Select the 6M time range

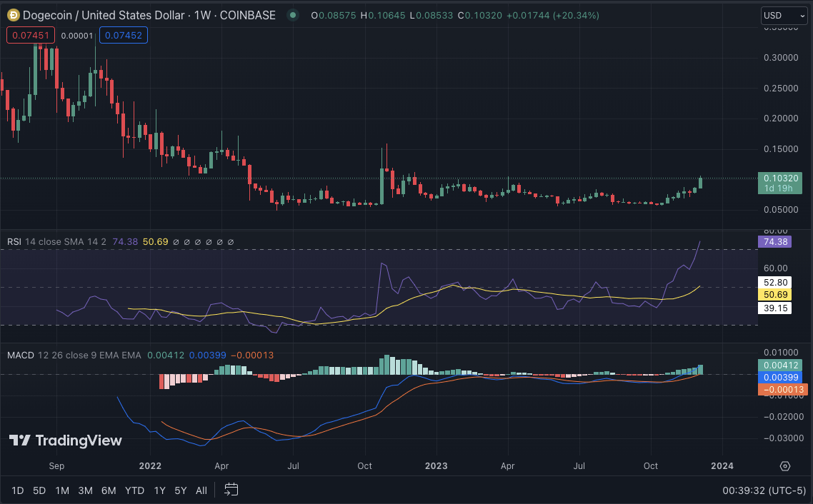tap(109, 490)
